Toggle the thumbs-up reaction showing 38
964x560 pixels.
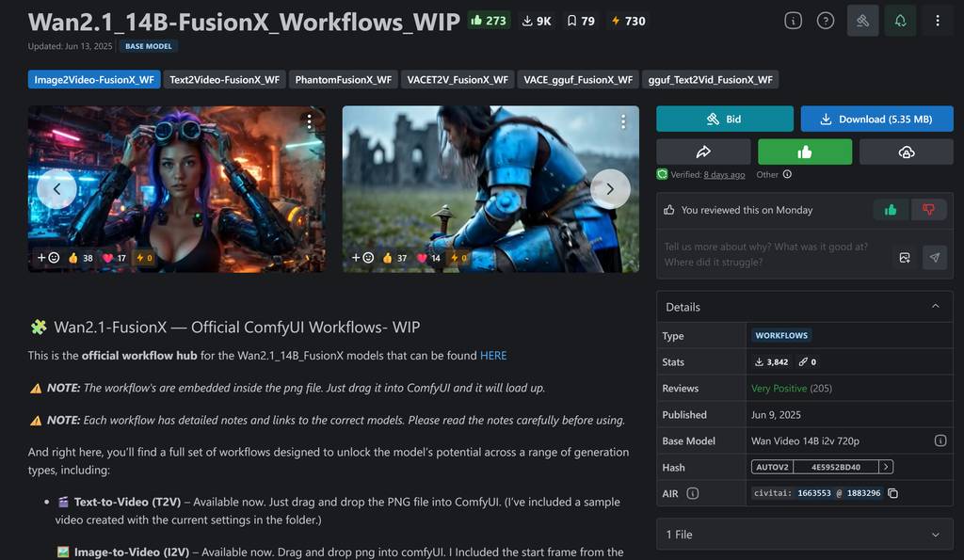[81, 258]
